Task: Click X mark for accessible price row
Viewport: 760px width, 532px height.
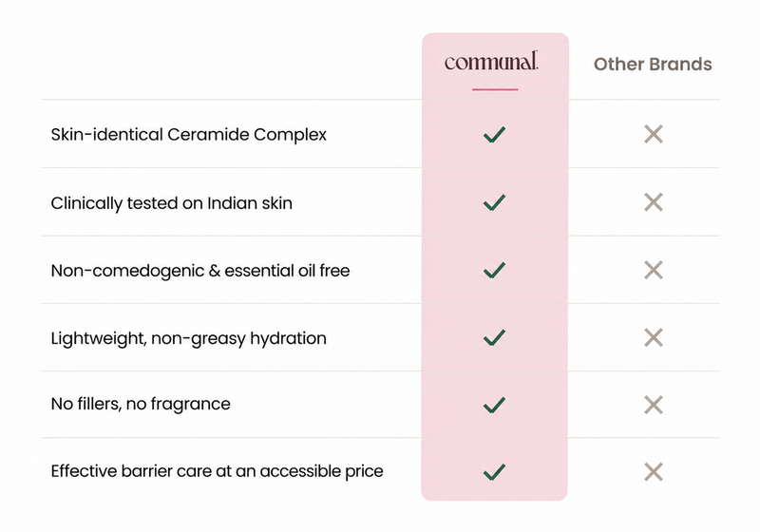Action: 654,471
